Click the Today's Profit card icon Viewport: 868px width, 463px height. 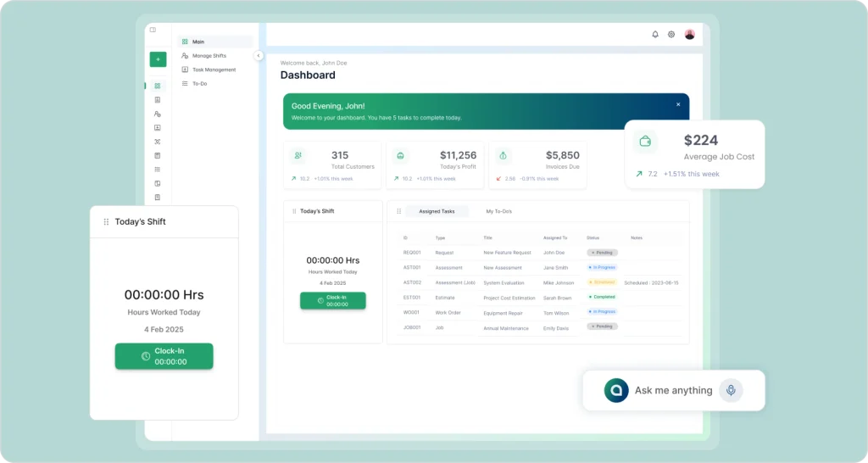click(400, 156)
